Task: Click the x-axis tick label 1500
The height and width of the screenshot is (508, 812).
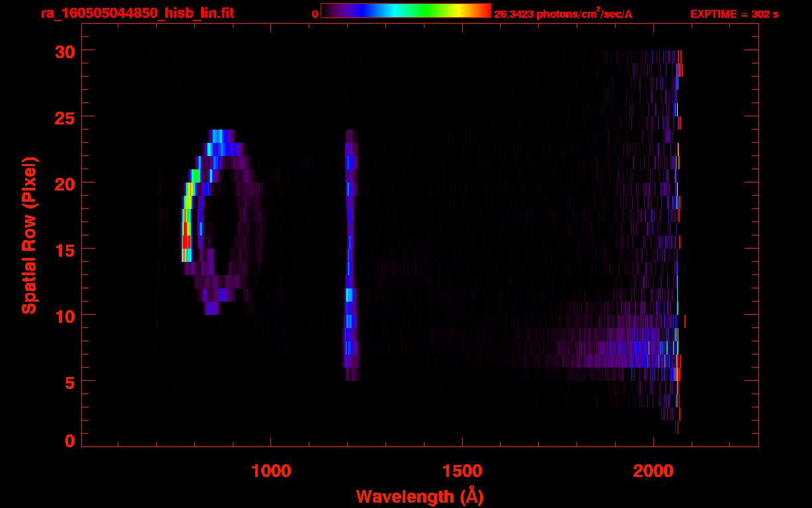Action: tap(462, 470)
